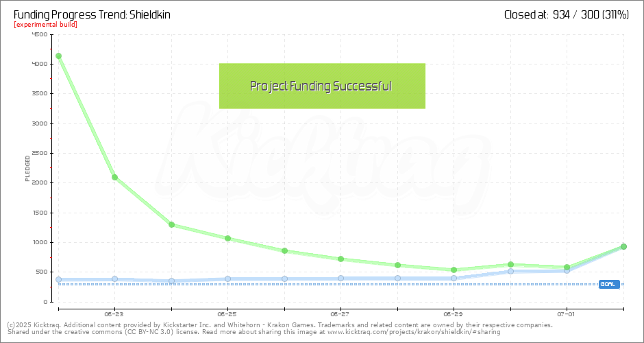The image size is (644, 343).
Task: Click the final data point at chart's right end
Action: [x=623, y=246]
